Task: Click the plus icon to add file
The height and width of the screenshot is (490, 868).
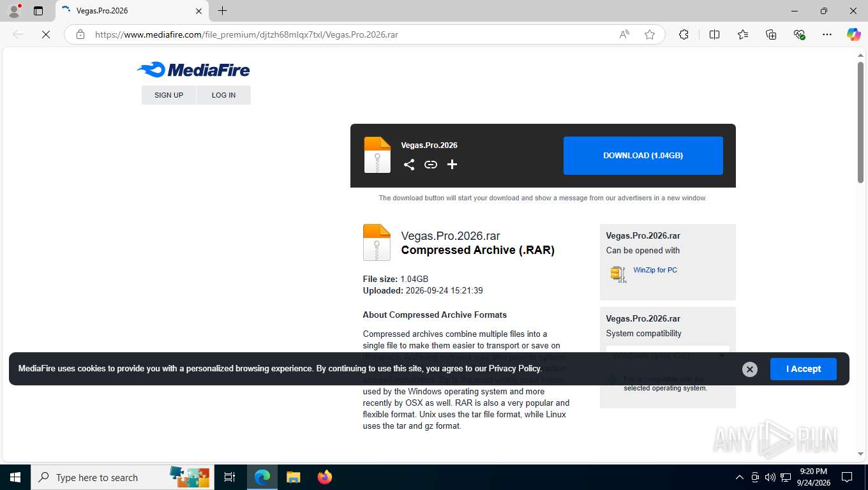Action: 452,165
